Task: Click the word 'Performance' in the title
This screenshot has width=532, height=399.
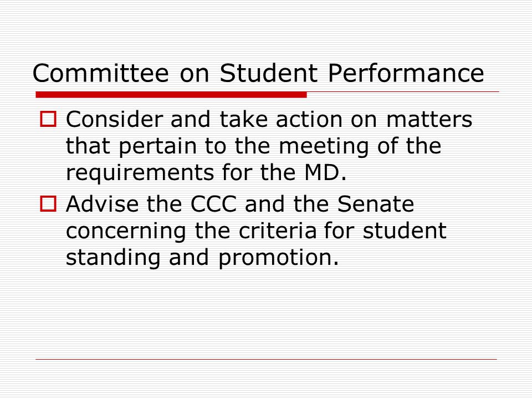Action: [406, 73]
